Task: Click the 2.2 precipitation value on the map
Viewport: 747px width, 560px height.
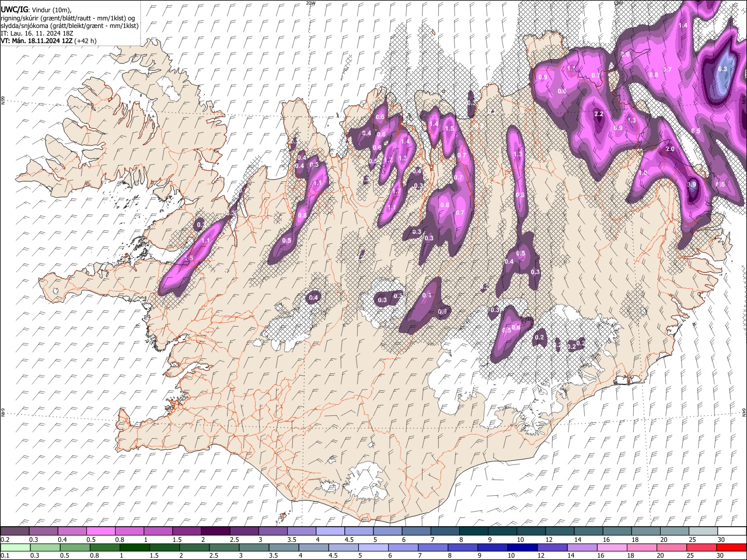Action: coord(598,114)
